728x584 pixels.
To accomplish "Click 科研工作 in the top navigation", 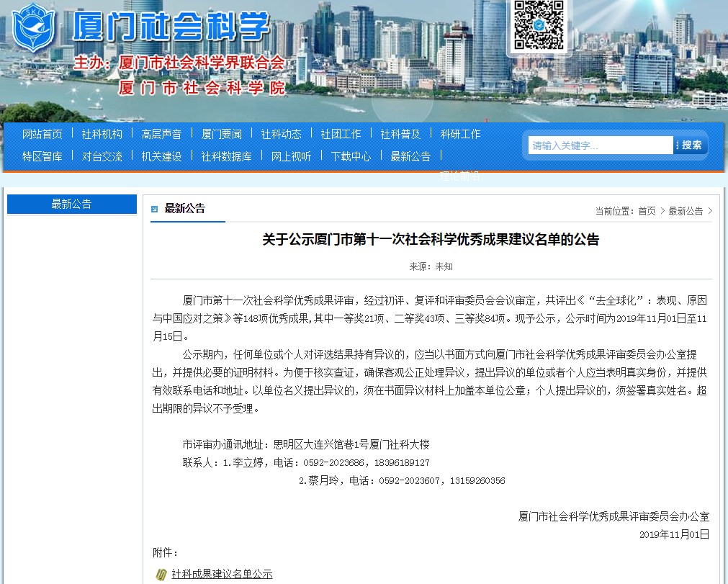I will pyautogui.click(x=460, y=134).
